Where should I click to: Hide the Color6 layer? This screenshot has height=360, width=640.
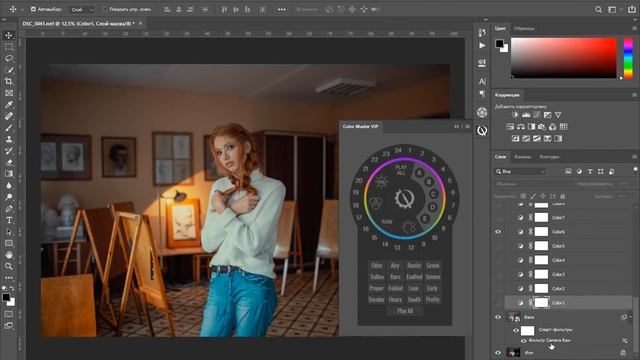point(498,232)
